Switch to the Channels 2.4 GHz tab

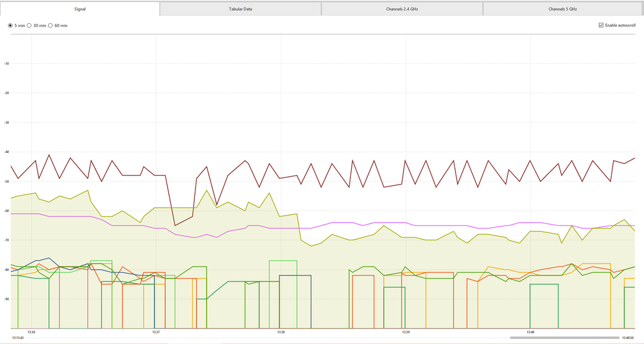tap(401, 9)
